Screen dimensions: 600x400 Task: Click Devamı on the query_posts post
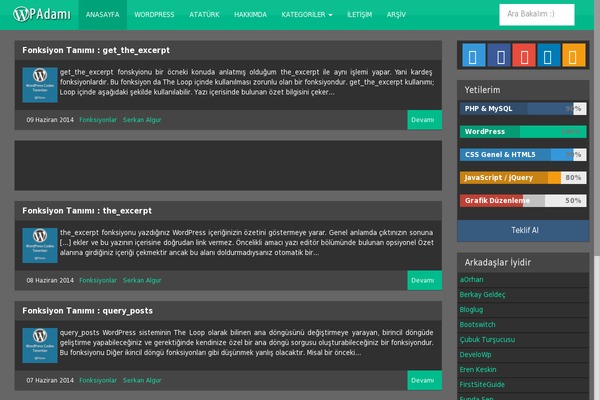pyautogui.click(x=424, y=380)
